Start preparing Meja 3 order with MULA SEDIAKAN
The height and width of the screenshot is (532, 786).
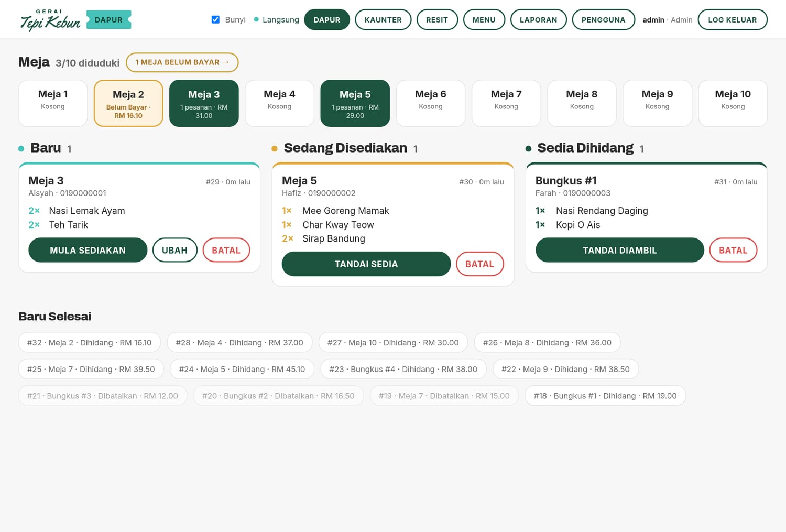pos(88,250)
